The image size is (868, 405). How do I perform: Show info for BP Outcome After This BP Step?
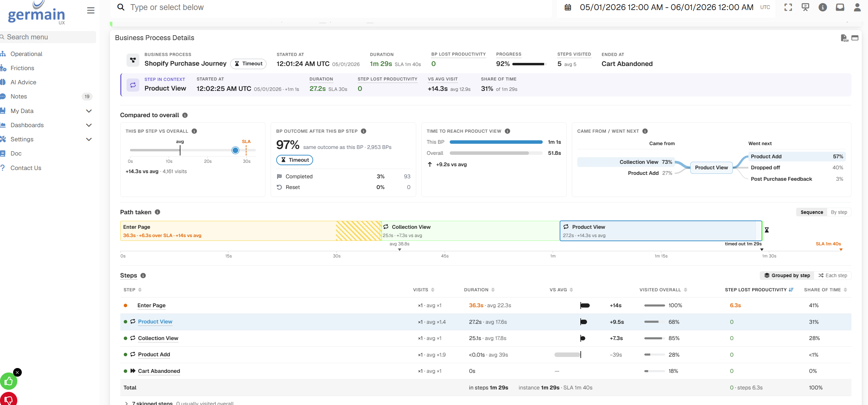(x=363, y=131)
